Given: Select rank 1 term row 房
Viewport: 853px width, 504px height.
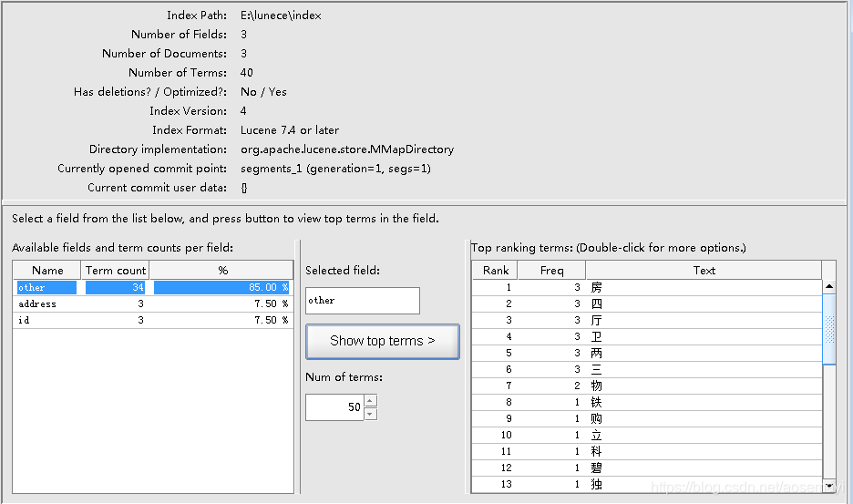Looking at the screenshot, I should (646, 287).
